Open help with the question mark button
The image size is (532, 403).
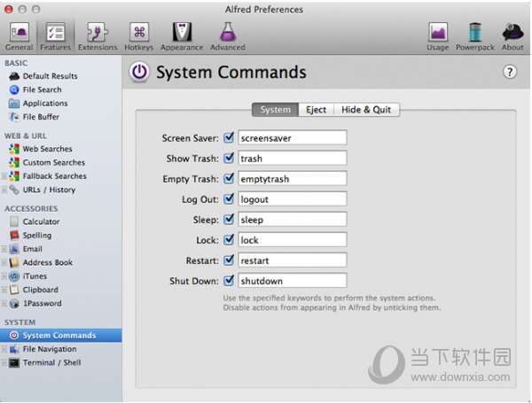[x=510, y=72]
